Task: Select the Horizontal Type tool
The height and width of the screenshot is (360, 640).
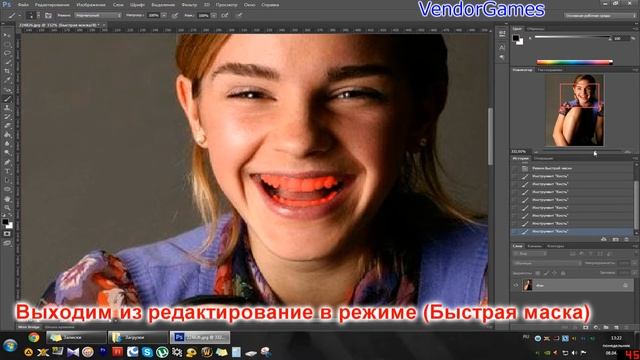Action: tap(7, 171)
